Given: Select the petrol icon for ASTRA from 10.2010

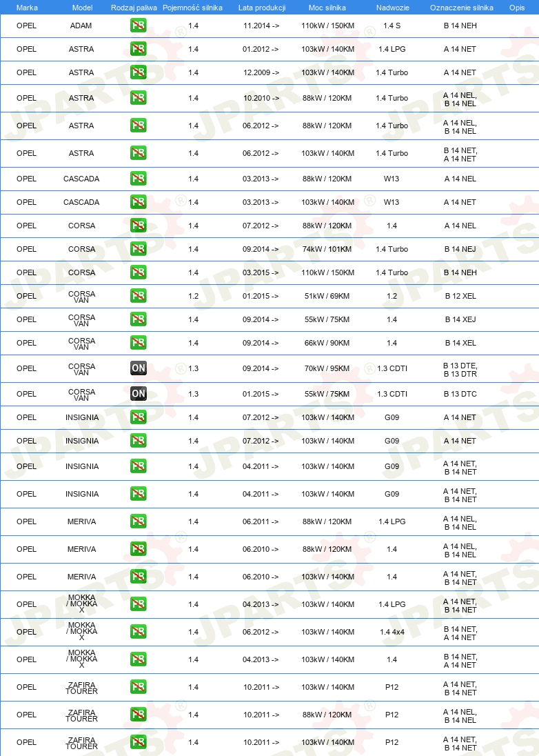Looking at the screenshot, I should pos(139,98).
